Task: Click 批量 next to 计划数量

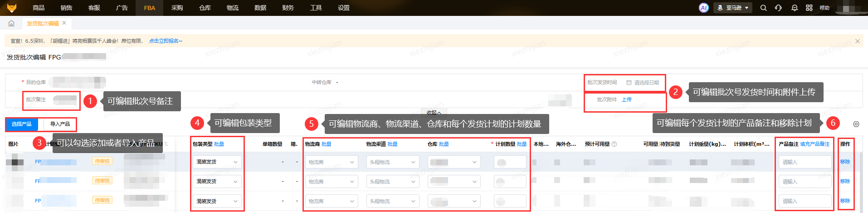Action: (522, 144)
